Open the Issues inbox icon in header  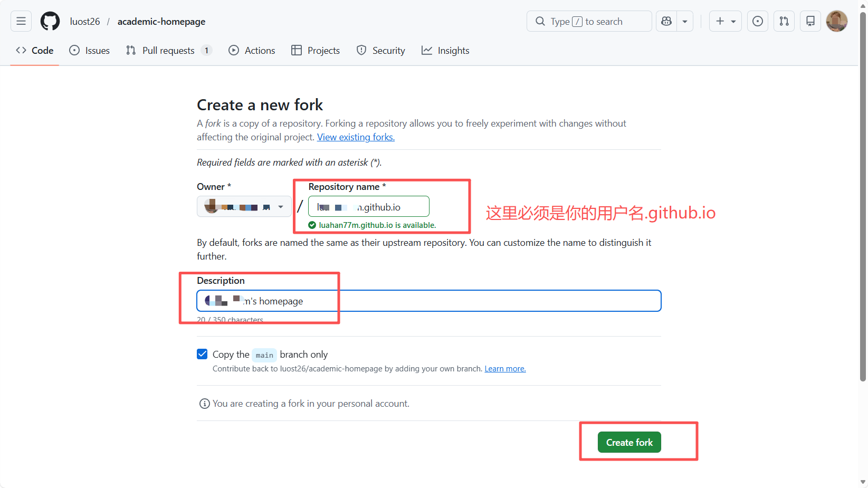[x=757, y=21]
